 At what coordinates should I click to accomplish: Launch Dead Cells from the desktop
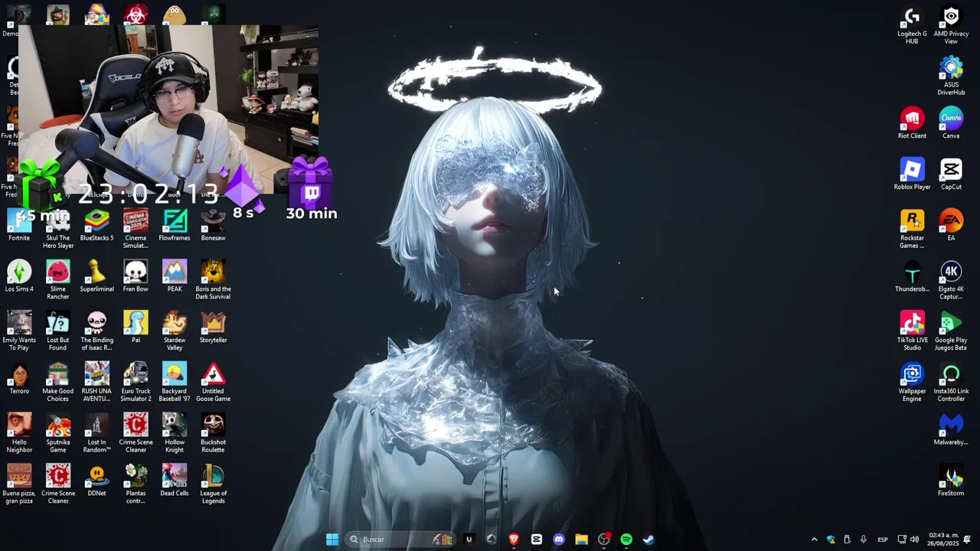[x=175, y=481]
